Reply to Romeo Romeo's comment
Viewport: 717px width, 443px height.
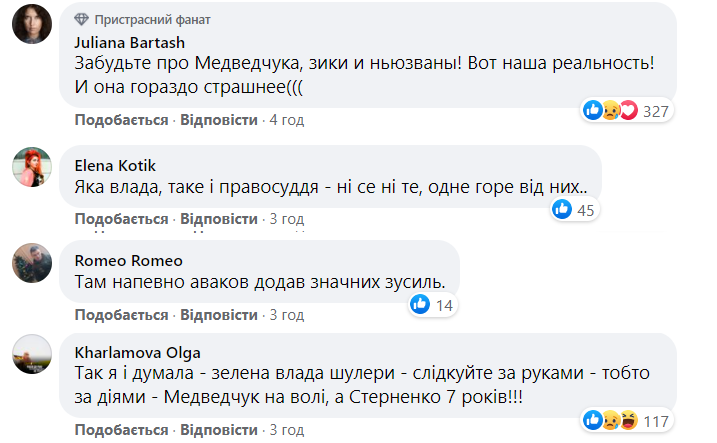click(x=218, y=314)
